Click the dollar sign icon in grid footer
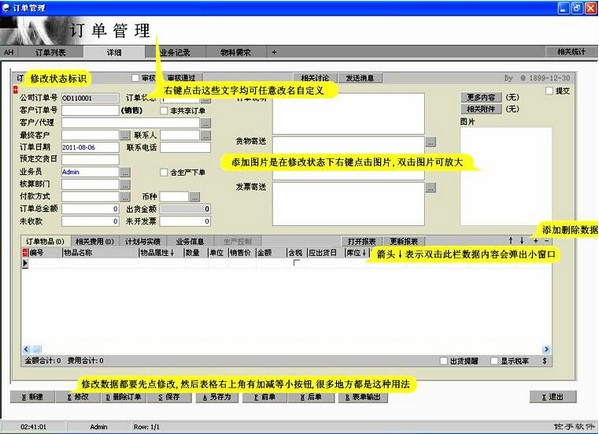The height and width of the screenshot is (434, 599). [x=545, y=361]
